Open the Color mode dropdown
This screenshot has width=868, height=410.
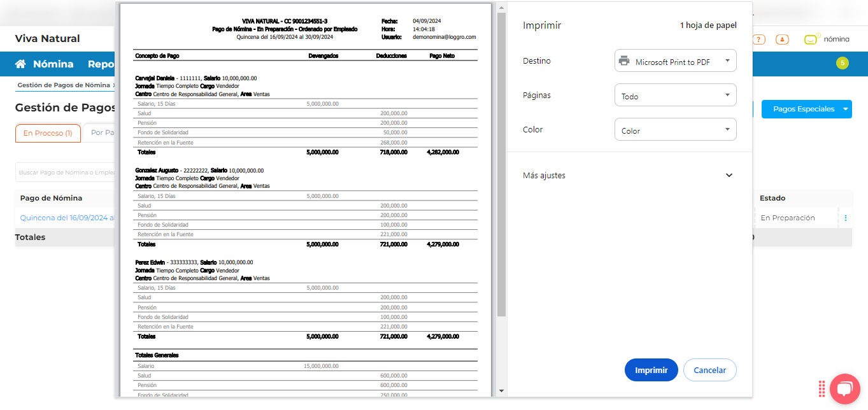point(675,130)
